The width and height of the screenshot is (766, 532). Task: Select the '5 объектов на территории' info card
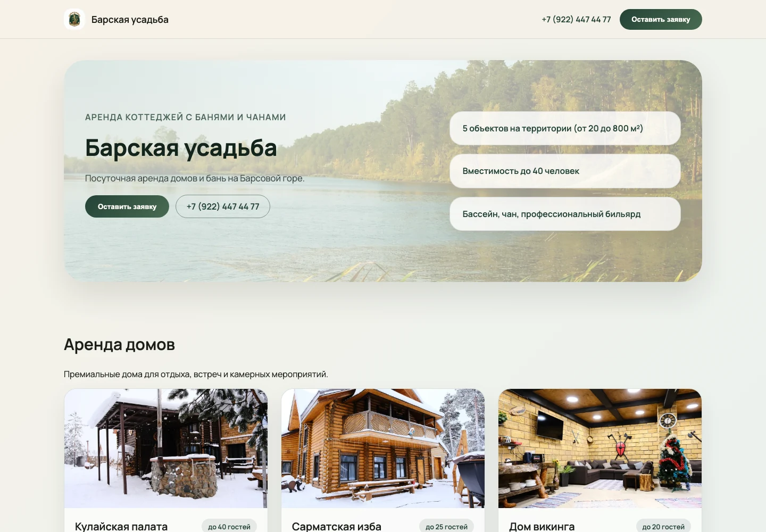565,128
